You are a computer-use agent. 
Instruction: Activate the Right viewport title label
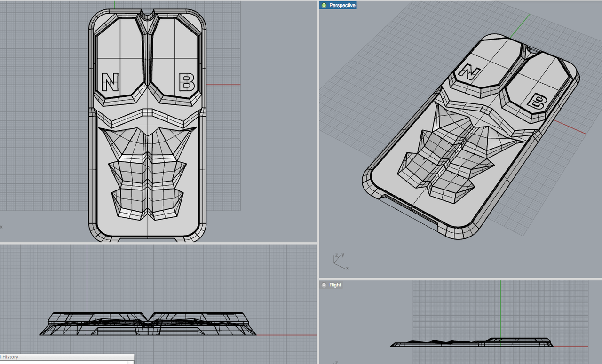[335, 285]
